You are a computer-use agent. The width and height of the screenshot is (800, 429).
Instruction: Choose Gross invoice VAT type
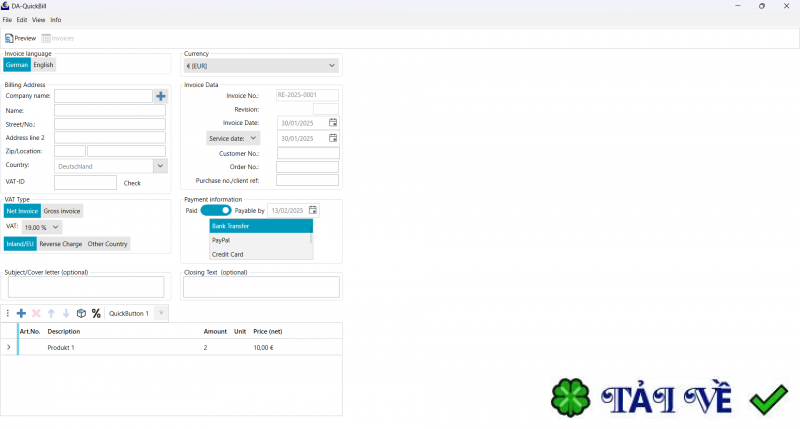click(62, 211)
